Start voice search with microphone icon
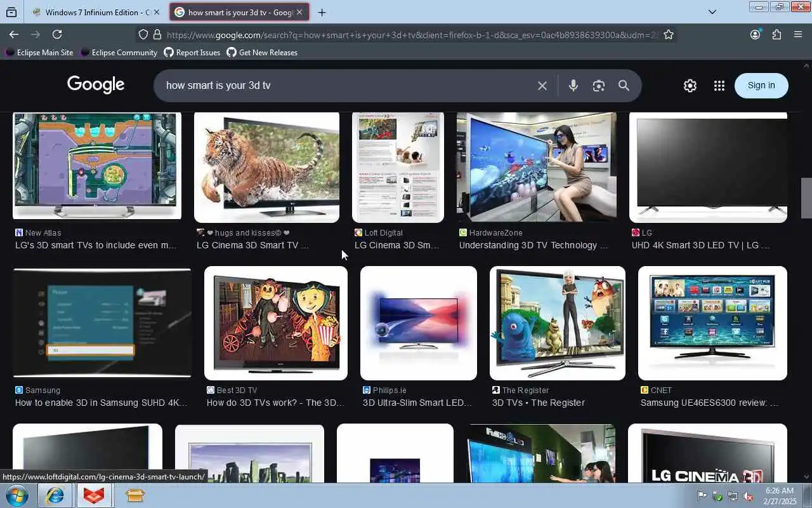The width and height of the screenshot is (812, 508). 573,86
